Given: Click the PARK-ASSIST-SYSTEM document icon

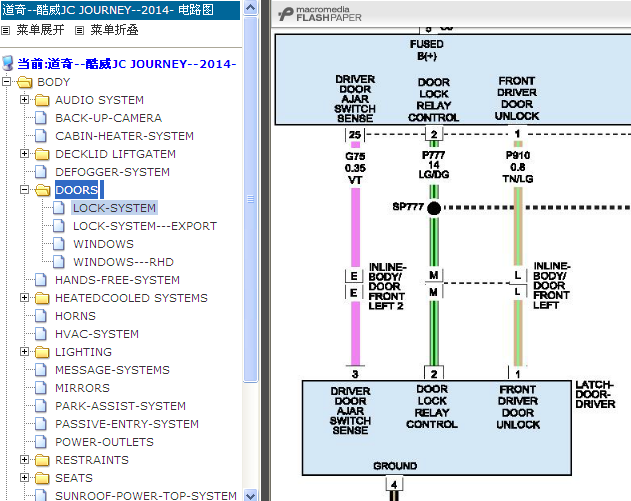Looking at the screenshot, I should point(41,406).
